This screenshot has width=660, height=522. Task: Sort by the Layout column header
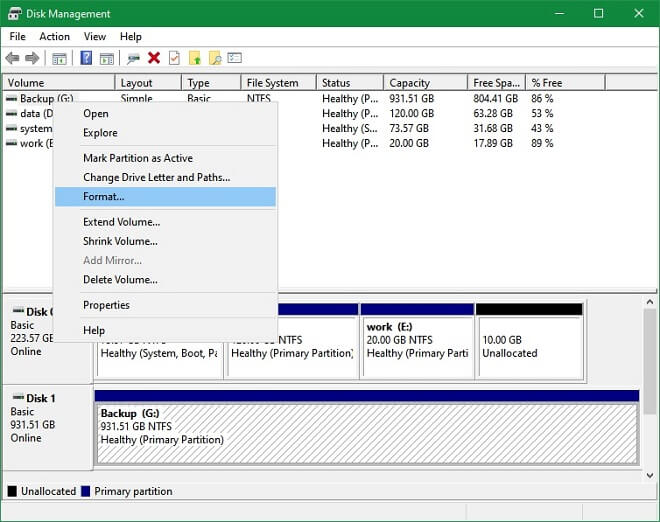pyautogui.click(x=149, y=83)
